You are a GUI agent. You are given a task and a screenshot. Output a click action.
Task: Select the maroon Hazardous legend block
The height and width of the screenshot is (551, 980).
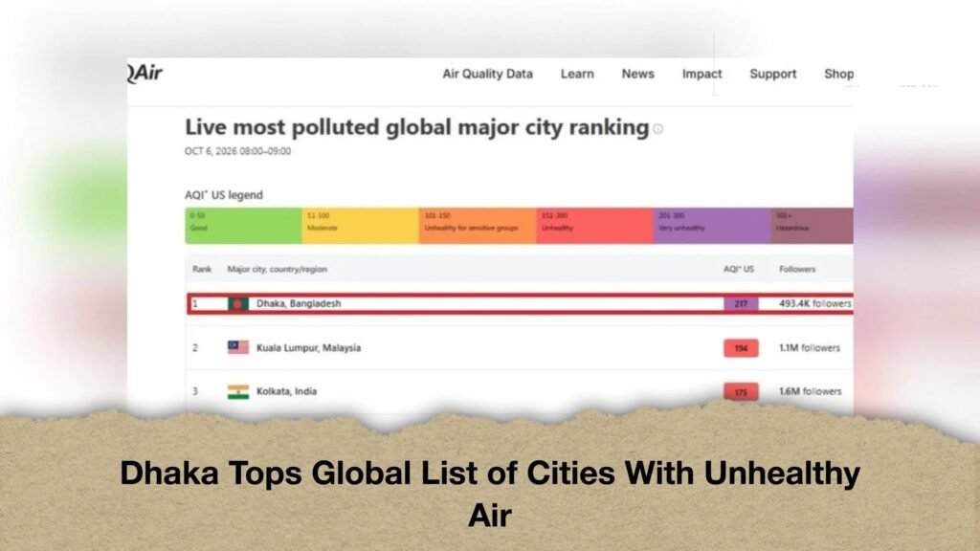click(x=812, y=226)
